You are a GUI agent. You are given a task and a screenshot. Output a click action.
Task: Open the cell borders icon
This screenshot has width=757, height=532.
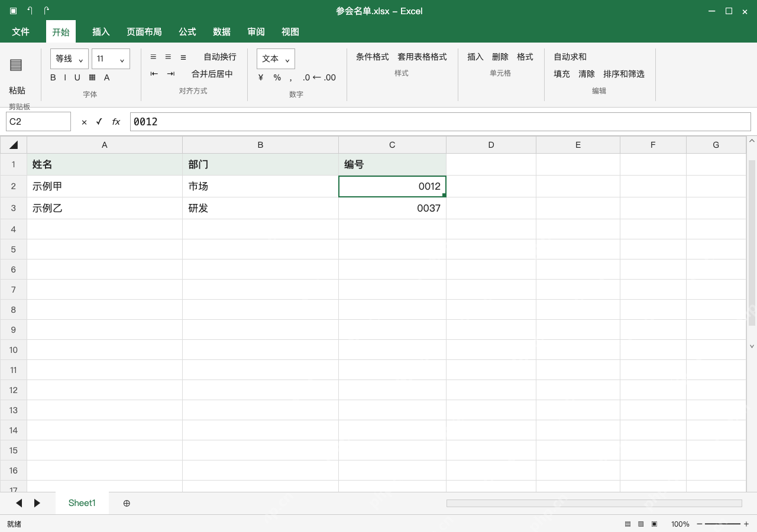pos(92,77)
